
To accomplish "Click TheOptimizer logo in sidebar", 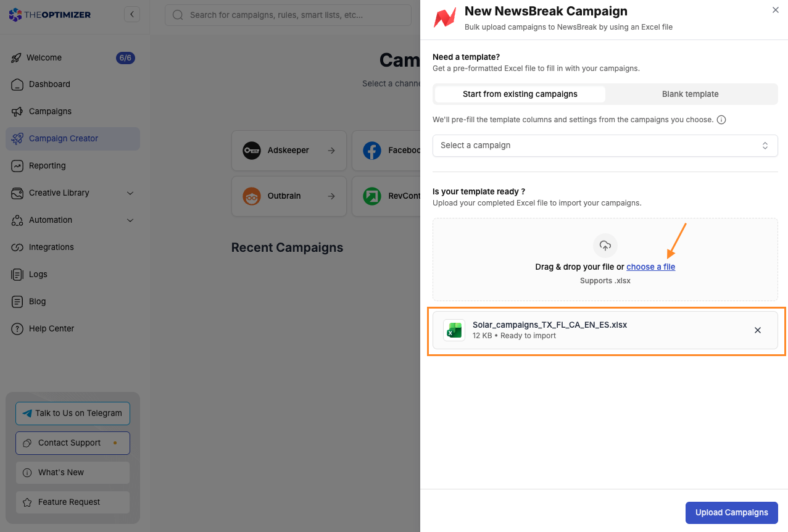I will [49, 14].
